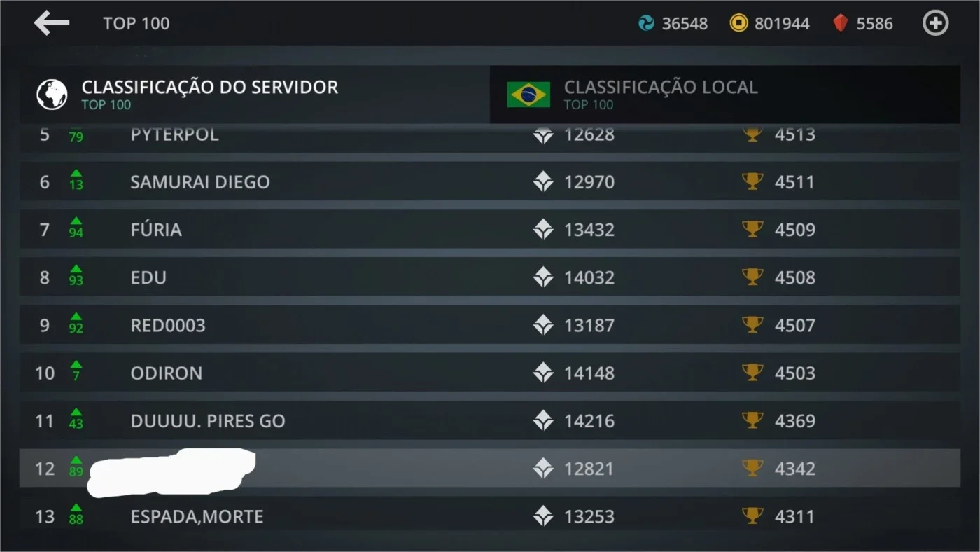Tap the blue swirl currency icon

(646, 23)
